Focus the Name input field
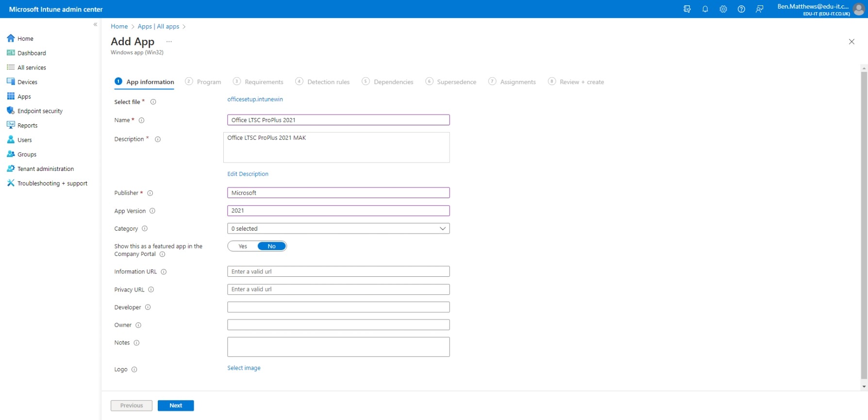This screenshot has height=420, width=868. click(x=338, y=120)
